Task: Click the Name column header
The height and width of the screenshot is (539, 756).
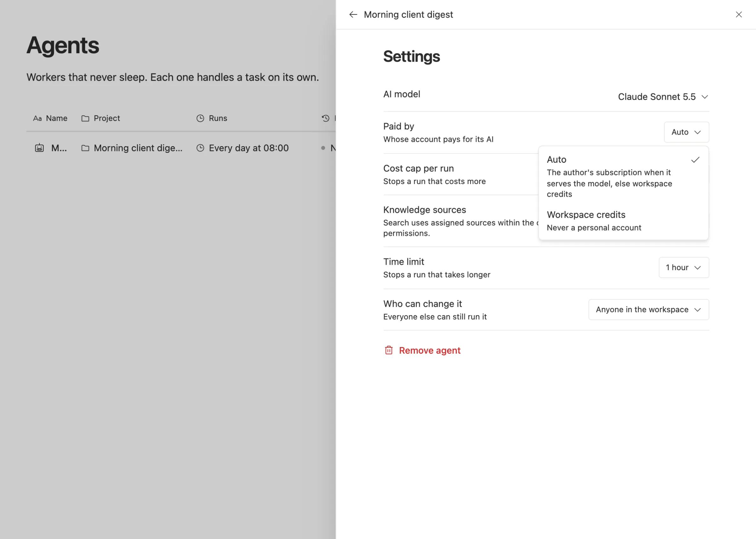Action: click(50, 118)
